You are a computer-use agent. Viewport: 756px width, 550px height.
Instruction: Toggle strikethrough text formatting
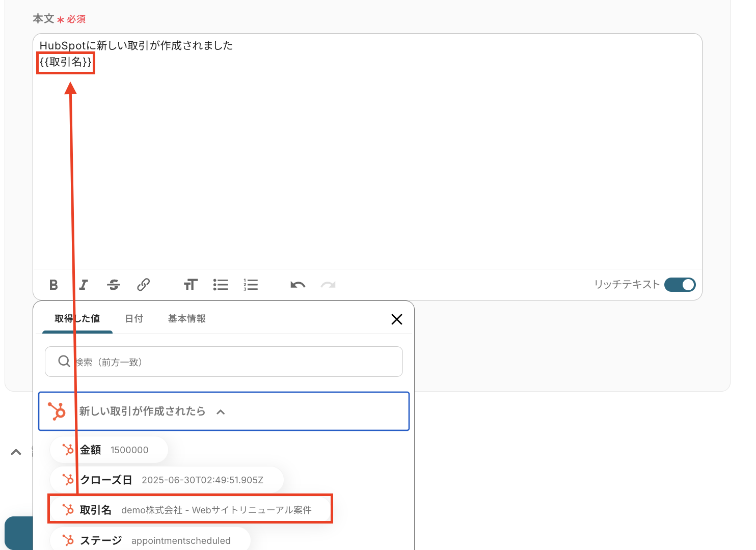point(114,285)
